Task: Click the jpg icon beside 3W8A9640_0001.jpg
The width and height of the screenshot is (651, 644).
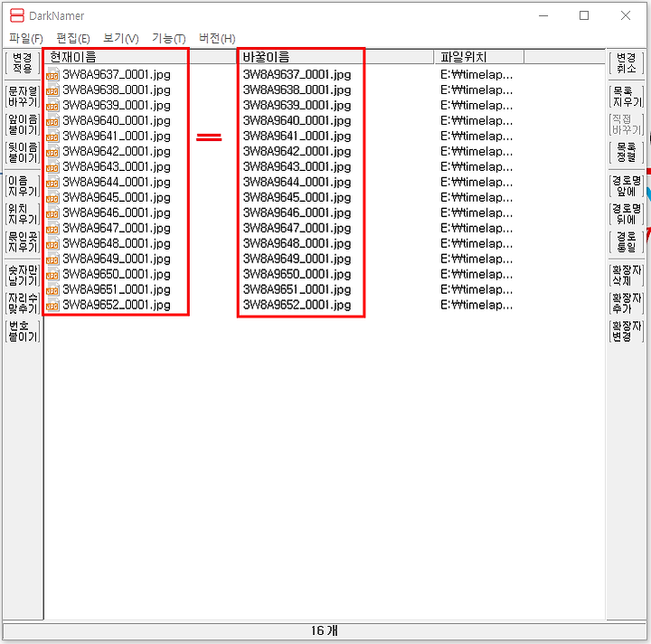Action: pos(52,121)
